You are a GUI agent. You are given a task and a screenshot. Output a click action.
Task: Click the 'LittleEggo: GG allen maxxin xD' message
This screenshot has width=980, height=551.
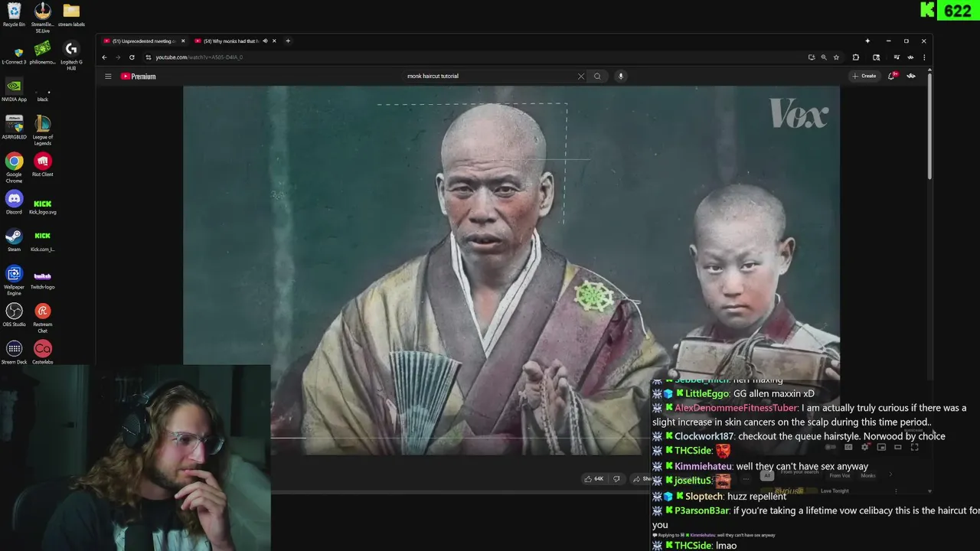tap(733, 393)
